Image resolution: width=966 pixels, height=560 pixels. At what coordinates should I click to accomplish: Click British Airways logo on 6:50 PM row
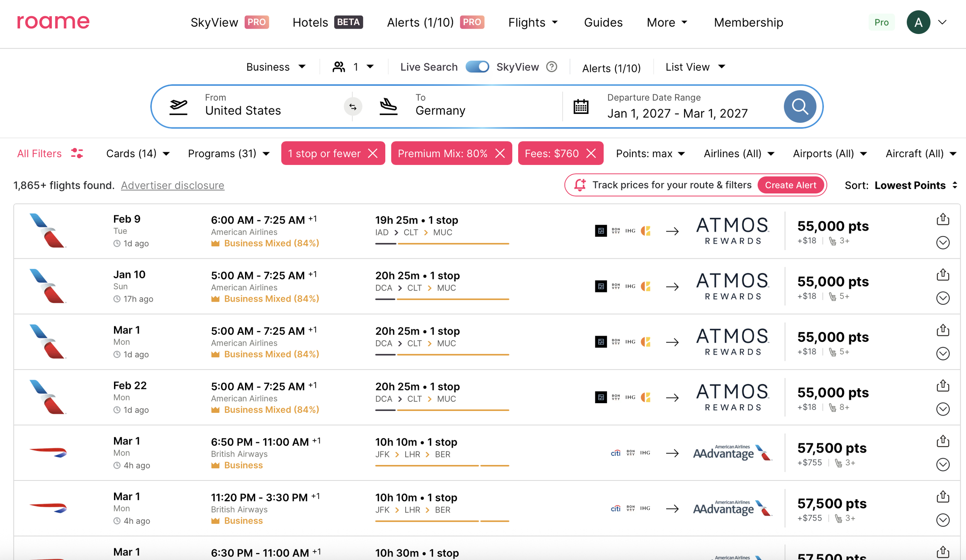tap(48, 453)
